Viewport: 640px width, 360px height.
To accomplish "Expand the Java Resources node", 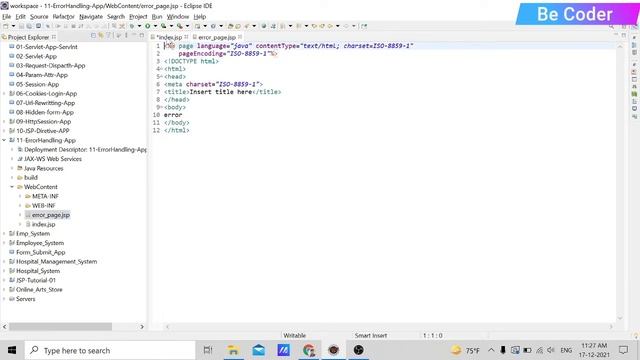I will coord(12,168).
